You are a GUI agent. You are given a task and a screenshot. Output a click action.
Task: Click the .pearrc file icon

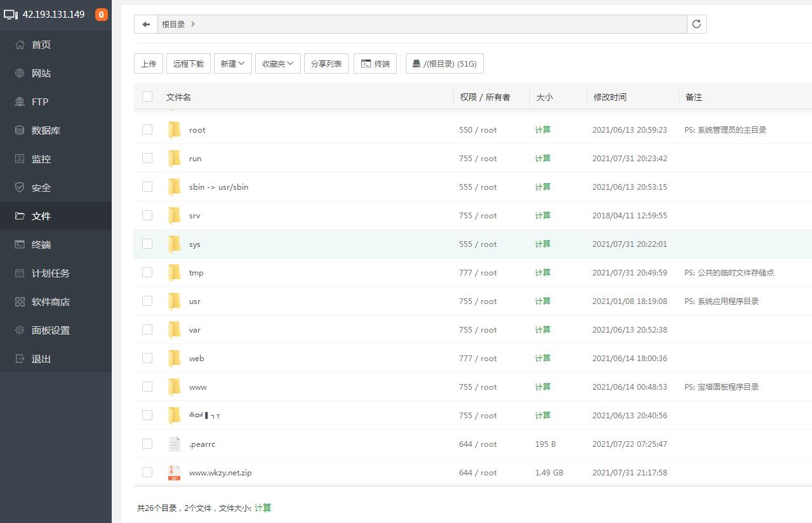pos(175,444)
